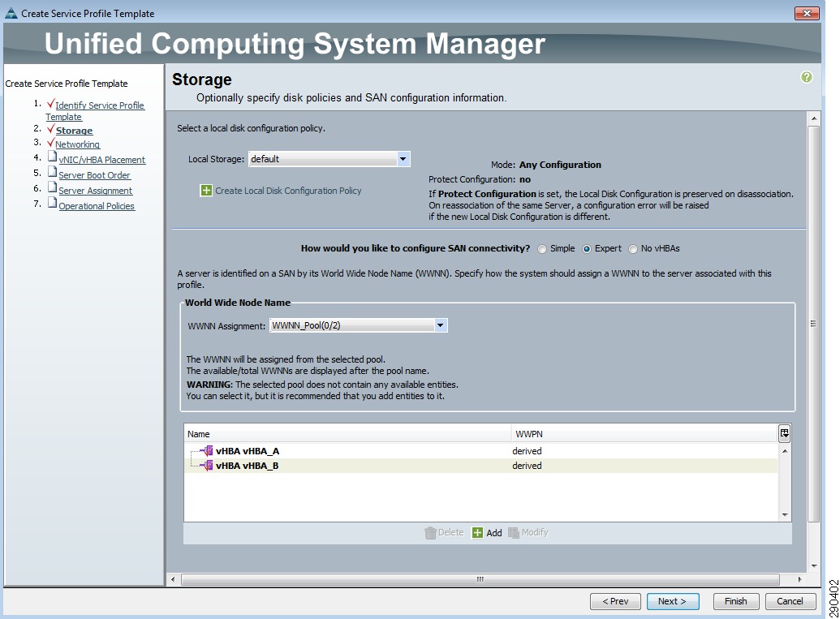Click the WWPN column header
Image resolution: width=840 pixels, height=619 pixels.
[x=644, y=434]
